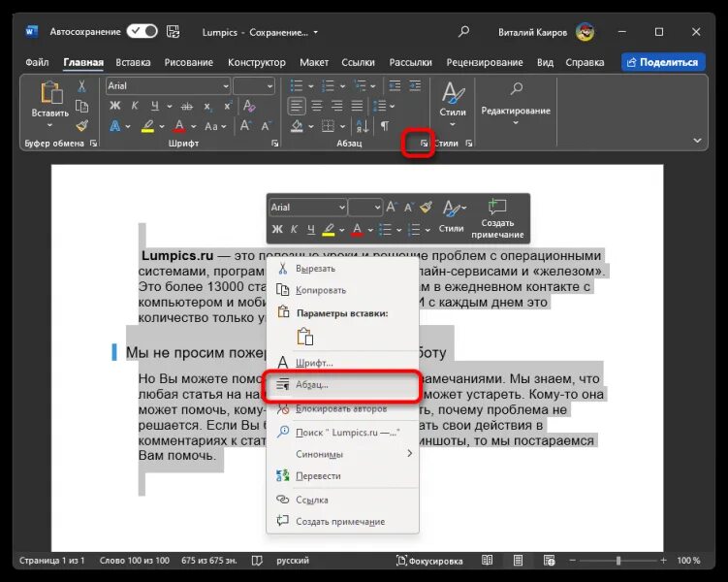The height and width of the screenshot is (582, 728).
Task: Open the Файл tab
Action: coord(37,62)
